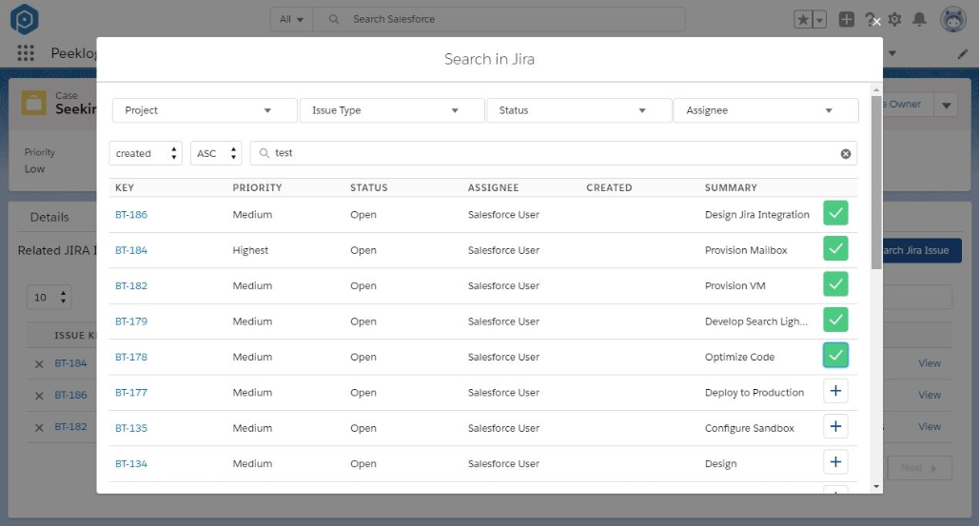Click the Search Jira Issue button
The height and width of the screenshot is (526, 980).
click(922, 250)
